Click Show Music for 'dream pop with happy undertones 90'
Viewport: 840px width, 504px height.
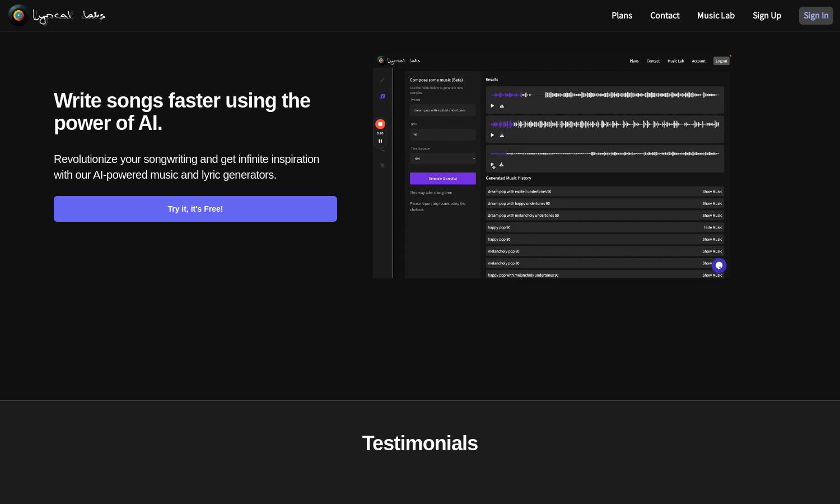712,203
